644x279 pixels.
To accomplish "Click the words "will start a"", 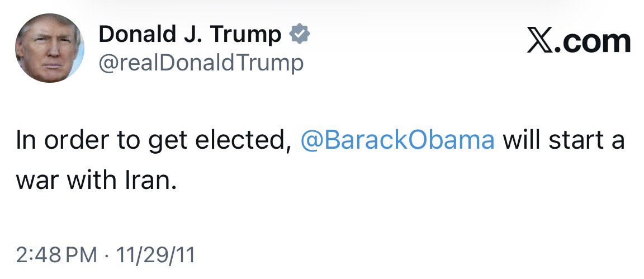I will coord(563,140).
